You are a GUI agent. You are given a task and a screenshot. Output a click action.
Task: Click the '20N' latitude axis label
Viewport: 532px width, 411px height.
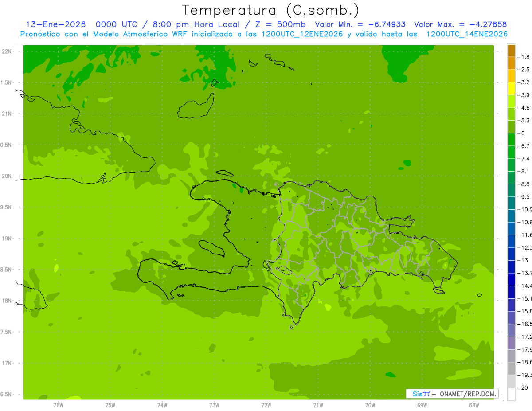point(8,176)
